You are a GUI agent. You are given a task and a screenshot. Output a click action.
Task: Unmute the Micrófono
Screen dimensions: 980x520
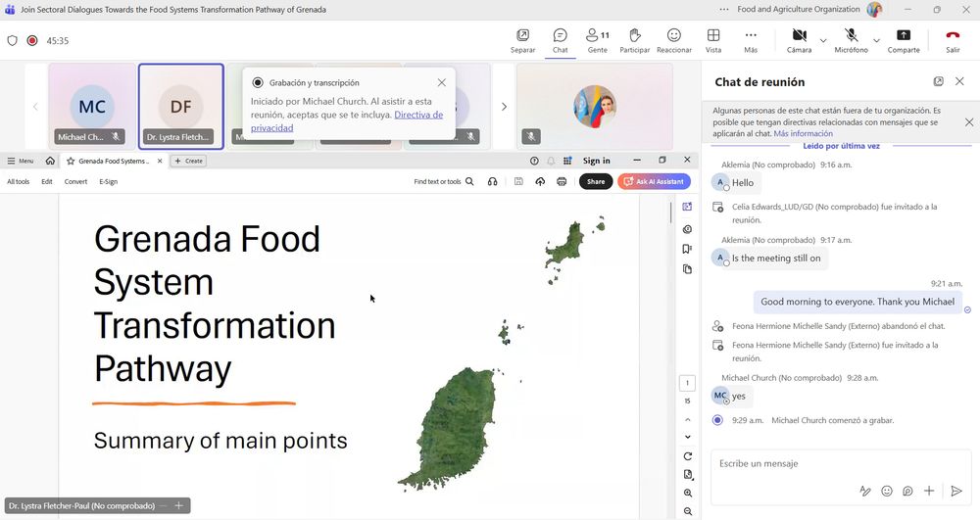pyautogui.click(x=851, y=41)
